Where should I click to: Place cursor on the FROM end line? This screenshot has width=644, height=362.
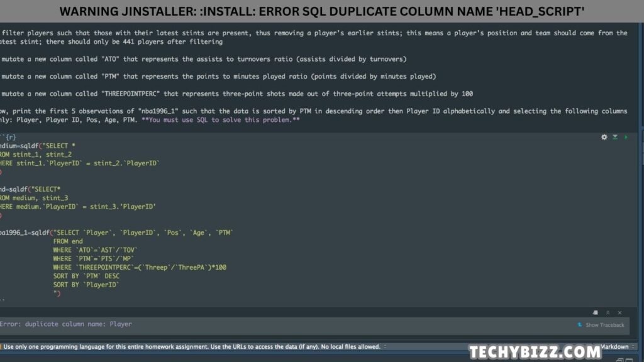coord(68,241)
